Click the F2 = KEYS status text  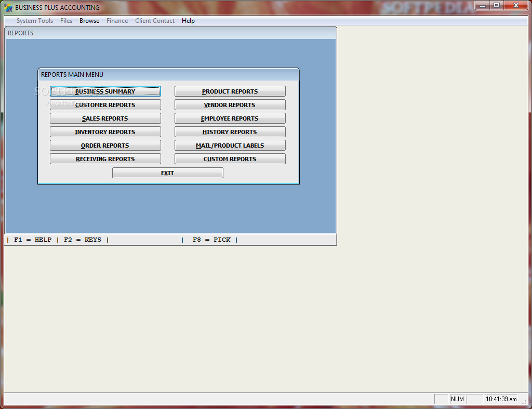(83, 240)
